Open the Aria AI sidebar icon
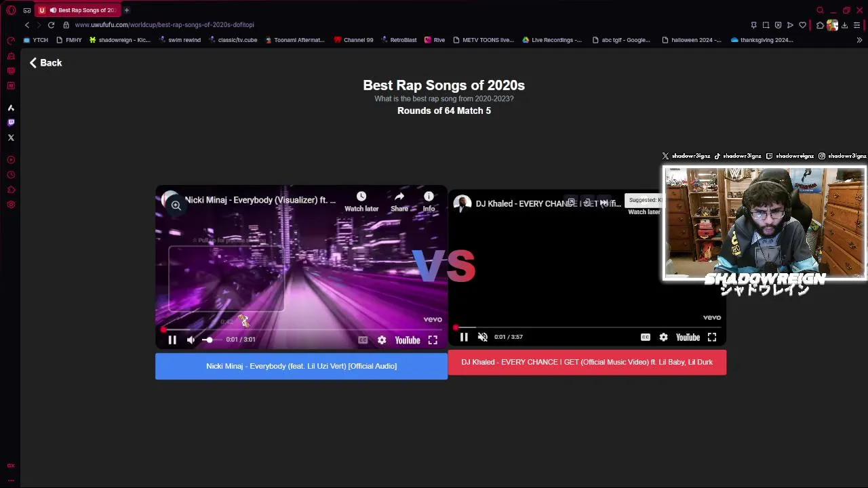 click(x=11, y=108)
